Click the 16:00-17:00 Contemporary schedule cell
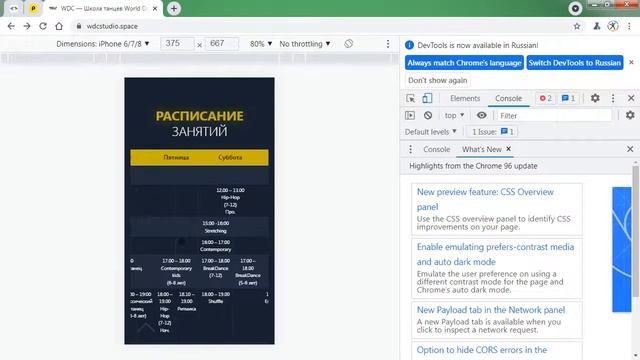This screenshot has width=640, height=360. coord(216,246)
